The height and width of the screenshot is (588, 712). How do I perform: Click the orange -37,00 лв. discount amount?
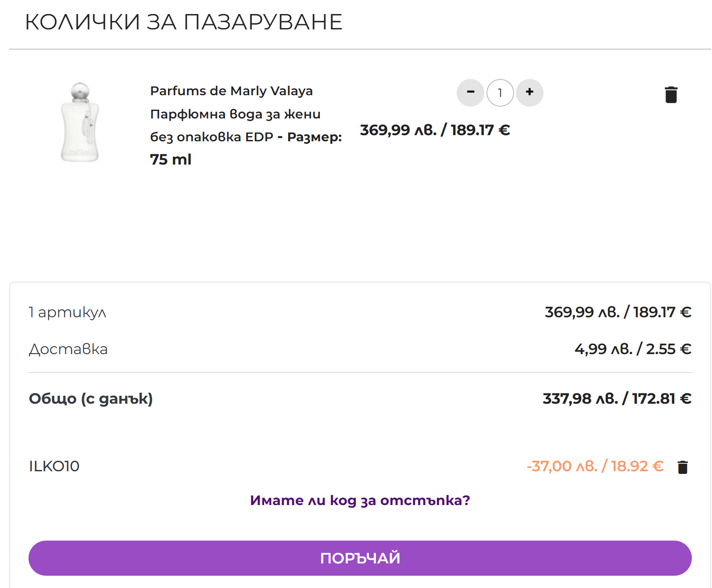595,466
